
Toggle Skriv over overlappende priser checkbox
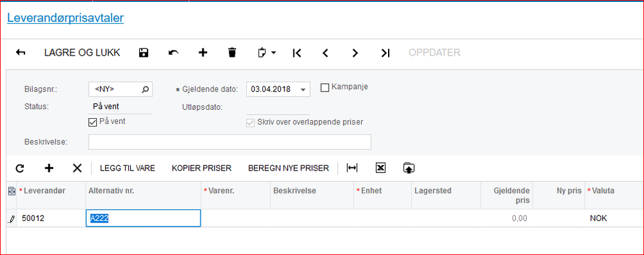coord(250,123)
